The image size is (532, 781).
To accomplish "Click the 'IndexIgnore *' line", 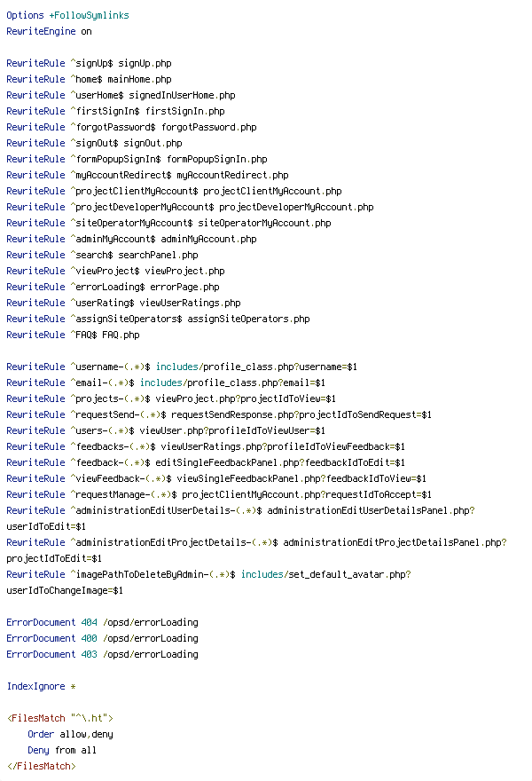I will coord(42,685).
